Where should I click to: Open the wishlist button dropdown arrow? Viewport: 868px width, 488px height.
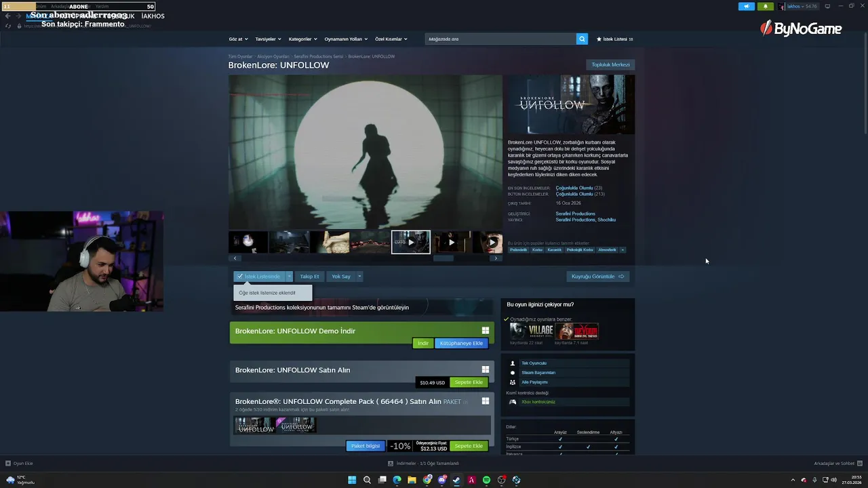(290, 277)
